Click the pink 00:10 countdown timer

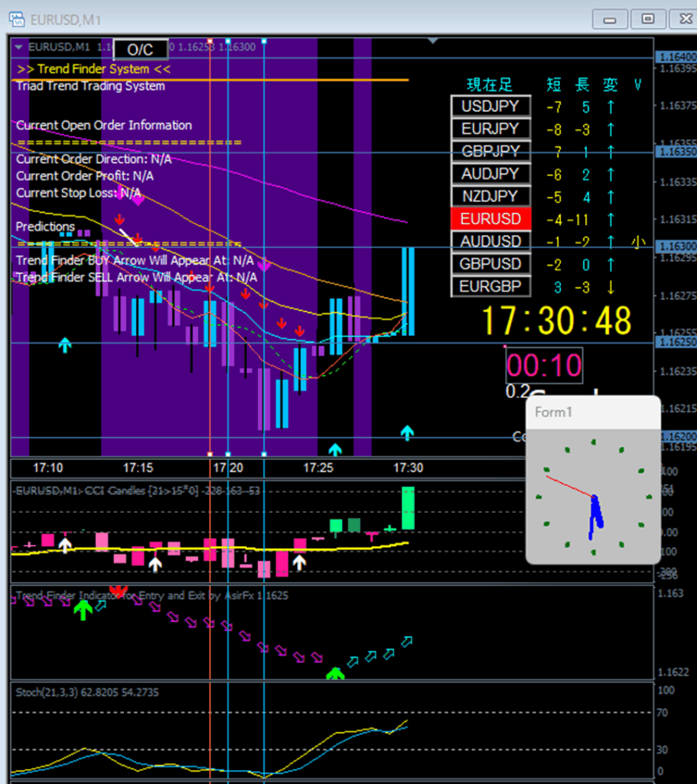544,366
